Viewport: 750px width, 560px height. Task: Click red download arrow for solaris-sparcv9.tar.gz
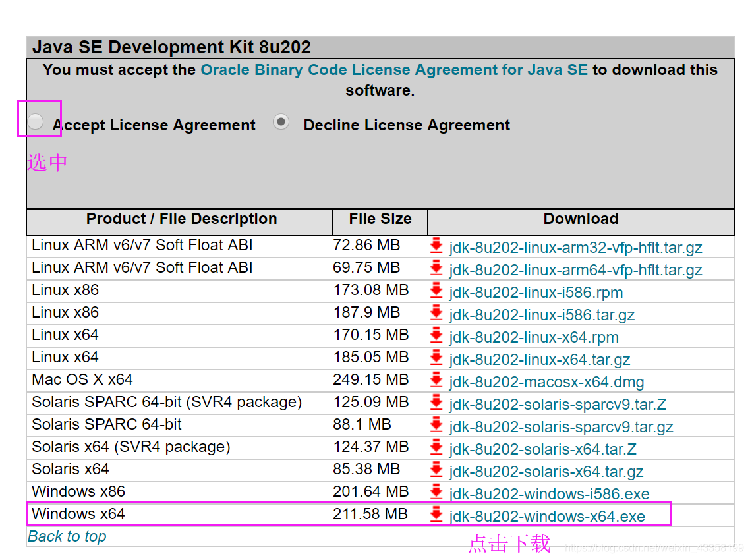(436, 425)
